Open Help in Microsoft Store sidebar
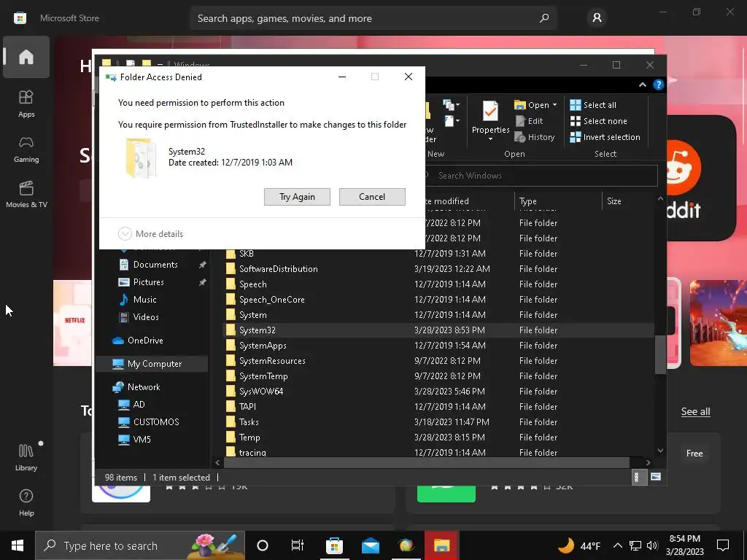 click(26, 503)
